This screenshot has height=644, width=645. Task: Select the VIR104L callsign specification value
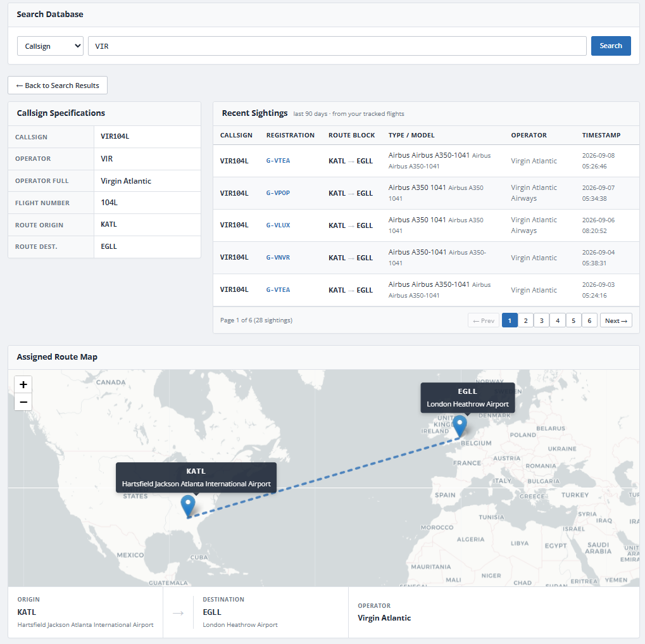pyautogui.click(x=115, y=136)
